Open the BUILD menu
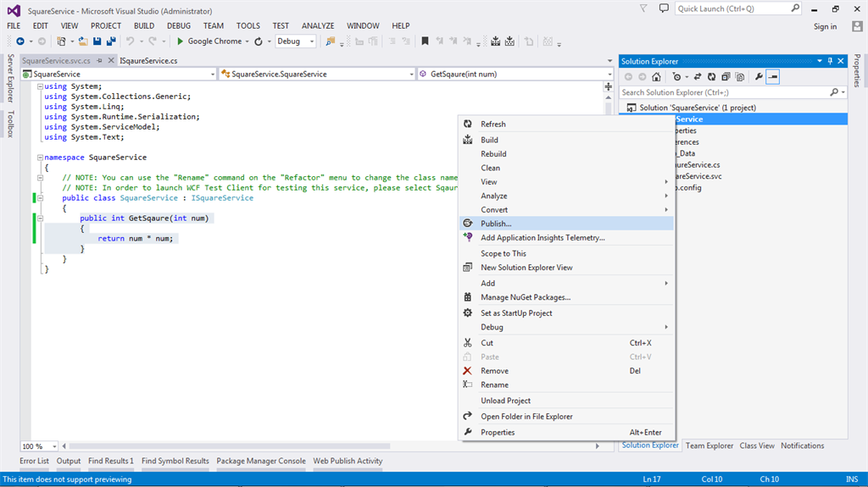The height and width of the screenshot is (487, 868). click(143, 26)
